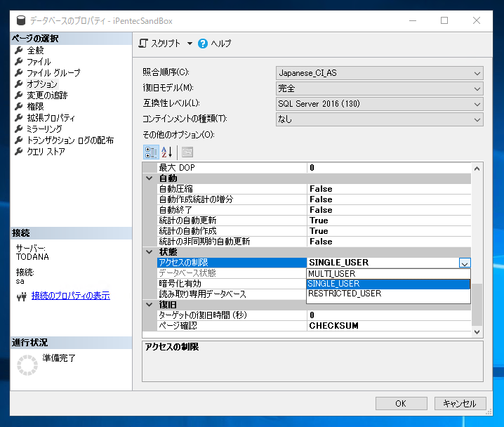
Task: Open the ファイル page
Action: click(39, 61)
